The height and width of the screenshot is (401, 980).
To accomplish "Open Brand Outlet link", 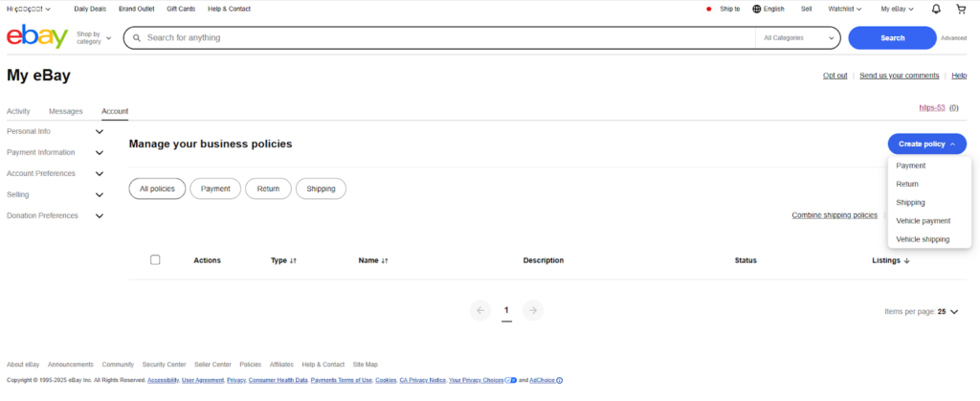I will [136, 9].
